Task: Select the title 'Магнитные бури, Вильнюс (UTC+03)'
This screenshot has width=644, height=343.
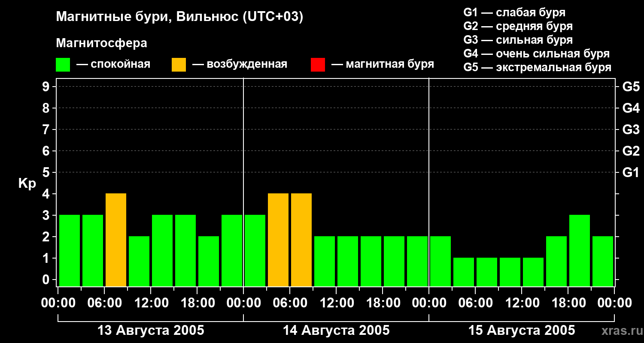Action: point(179,17)
